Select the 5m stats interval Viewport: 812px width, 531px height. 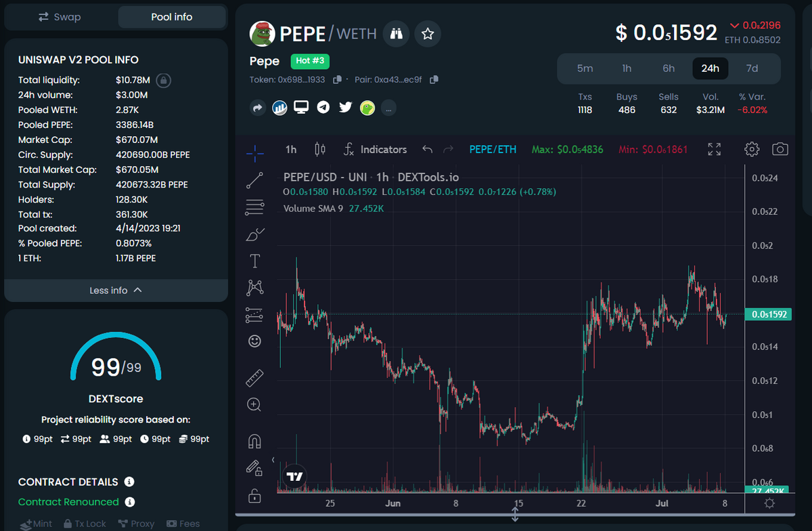pos(585,68)
